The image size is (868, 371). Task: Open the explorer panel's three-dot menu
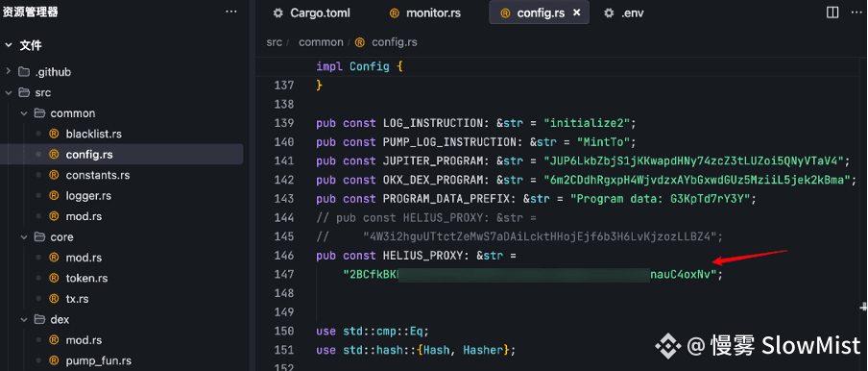click(x=231, y=12)
